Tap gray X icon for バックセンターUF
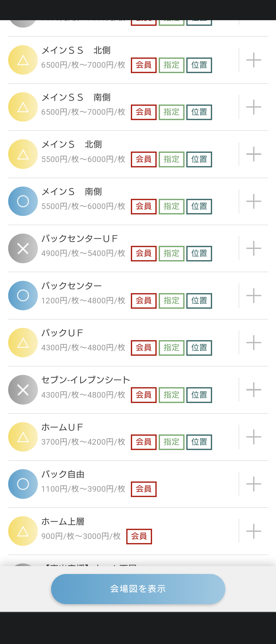 tap(23, 248)
